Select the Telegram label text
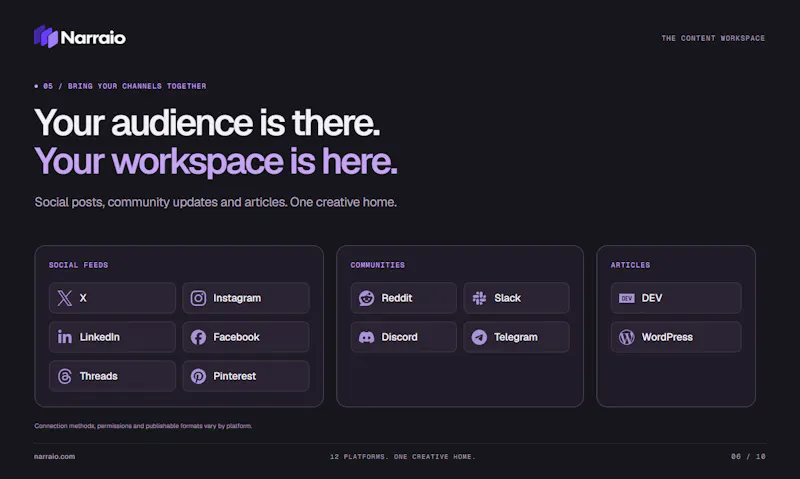The height and width of the screenshot is (479, 800). [515, 337]
